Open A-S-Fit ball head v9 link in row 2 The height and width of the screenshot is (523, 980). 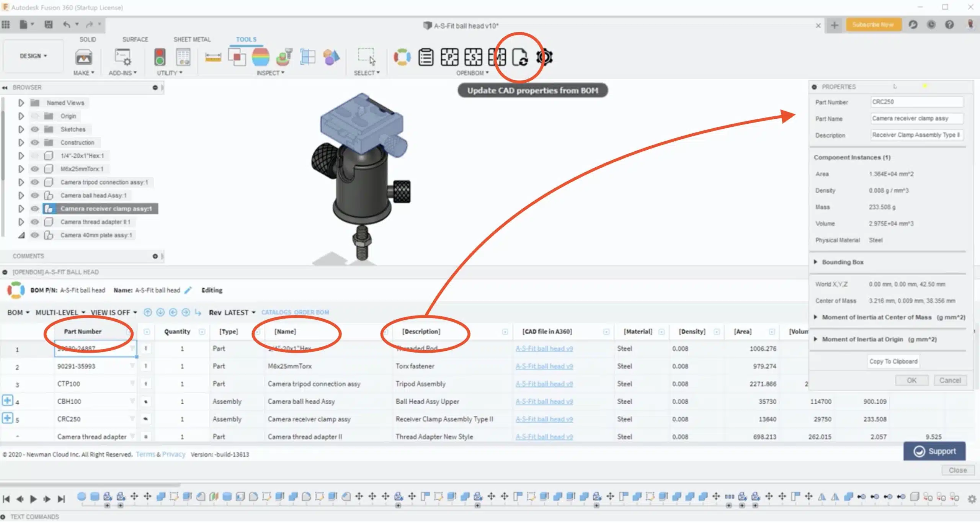click(x=544, y=366)
